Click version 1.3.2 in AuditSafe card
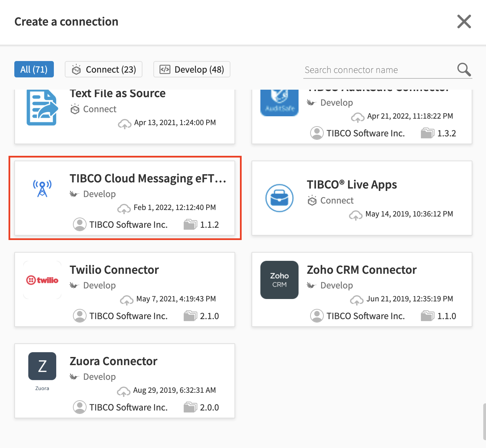 pos(446,133)
